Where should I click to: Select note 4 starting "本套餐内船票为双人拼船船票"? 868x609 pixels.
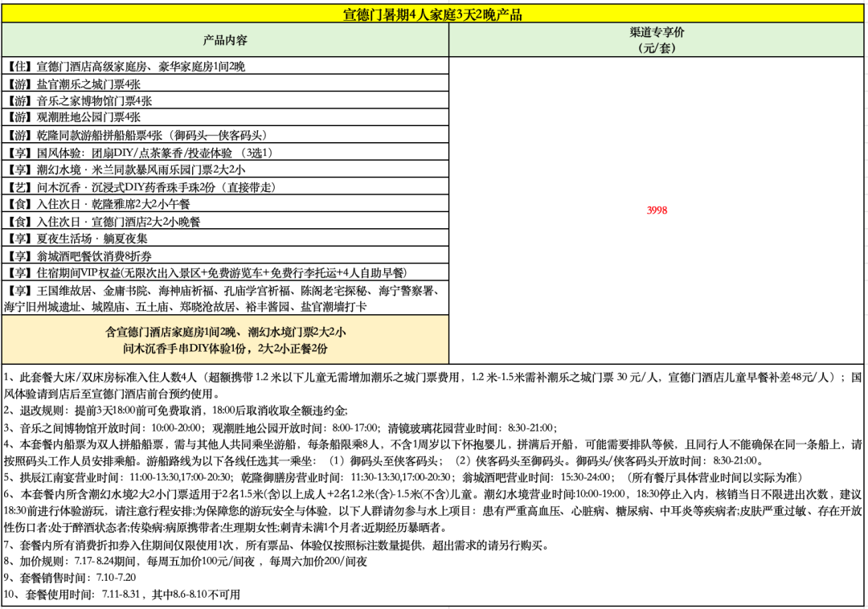point(432,452)
